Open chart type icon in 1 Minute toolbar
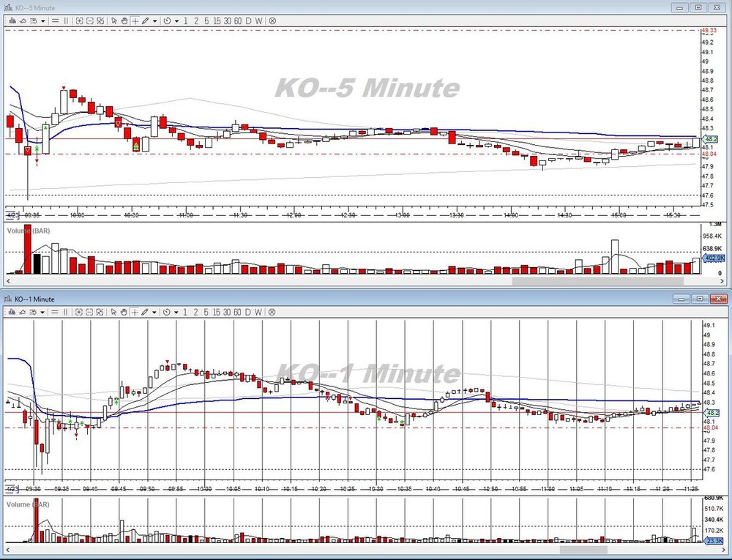732x560 pixels. (x=12, y=312)
